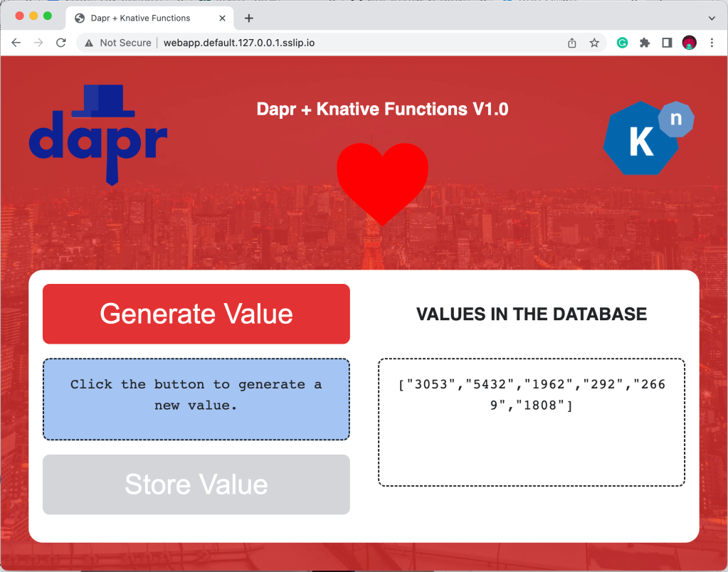
Task: Click the Knative logo
Action: click(648, 138)
